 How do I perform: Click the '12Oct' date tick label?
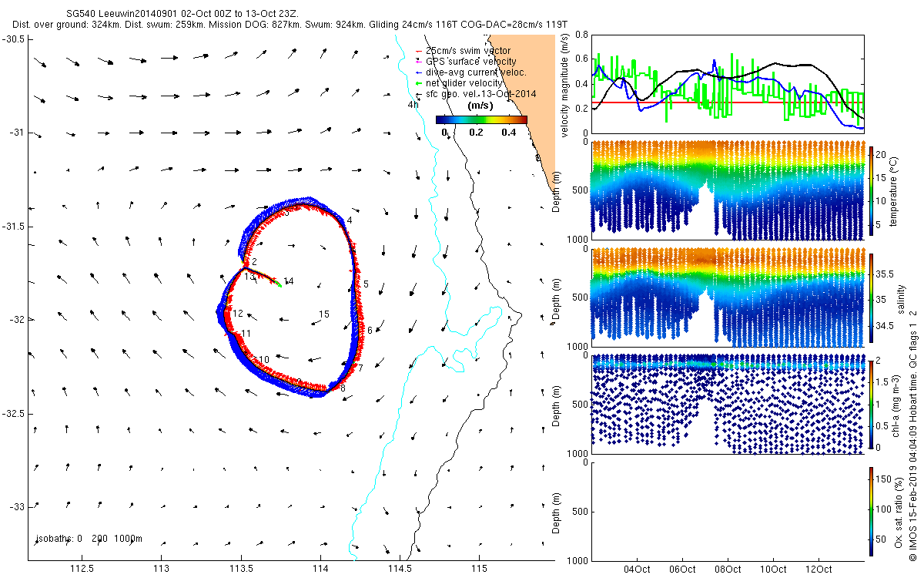818,570
